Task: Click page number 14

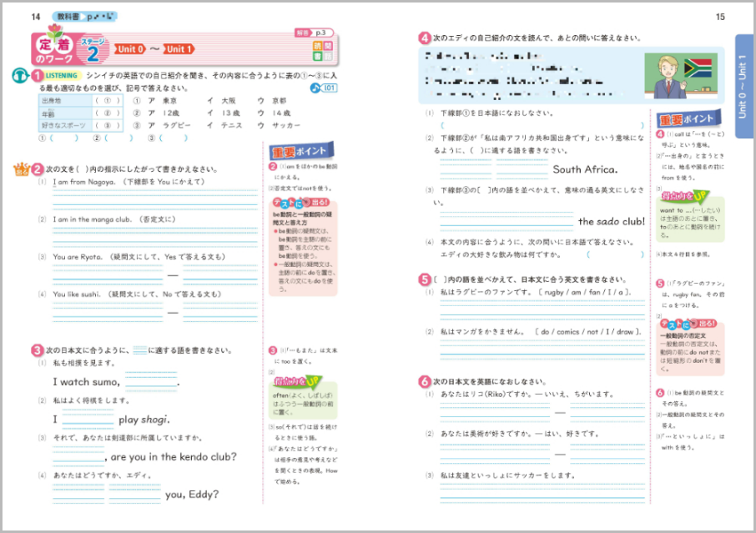Action: point(36,17)
